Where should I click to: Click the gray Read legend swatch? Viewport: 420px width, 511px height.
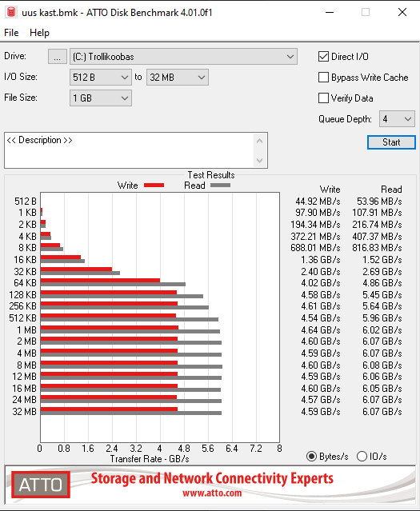pos(221,185)
